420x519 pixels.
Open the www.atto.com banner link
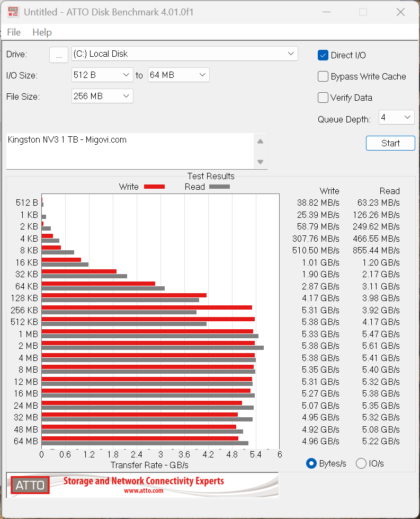[144, 490]
